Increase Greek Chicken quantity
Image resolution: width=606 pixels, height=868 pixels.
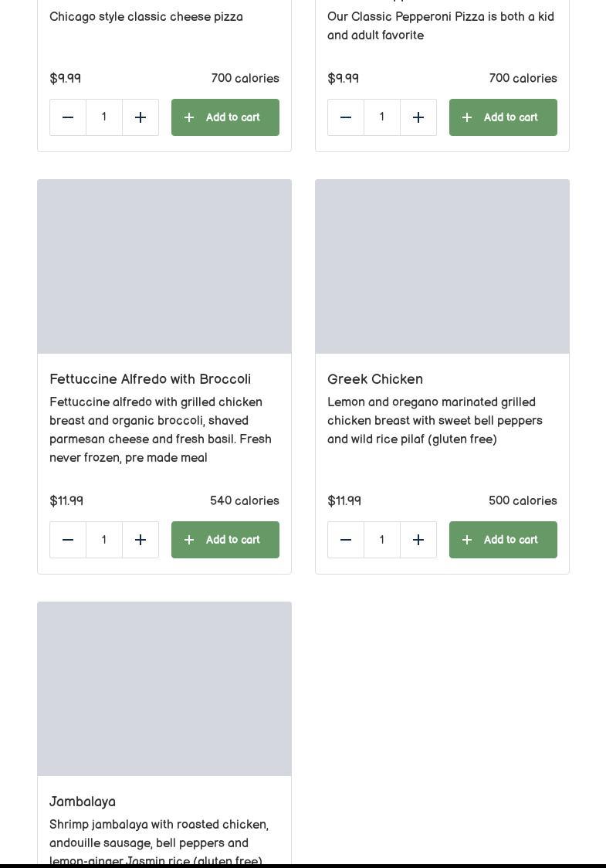(418, 540)
